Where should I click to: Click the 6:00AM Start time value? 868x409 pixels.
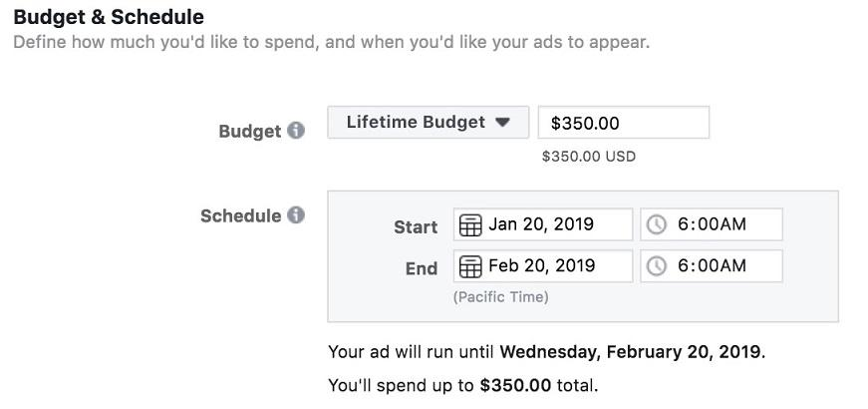(712, 224)
